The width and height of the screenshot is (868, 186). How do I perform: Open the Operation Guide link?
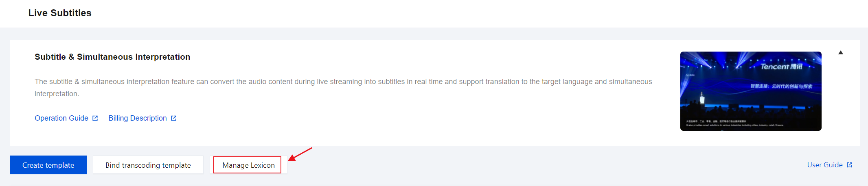(61, 118)
